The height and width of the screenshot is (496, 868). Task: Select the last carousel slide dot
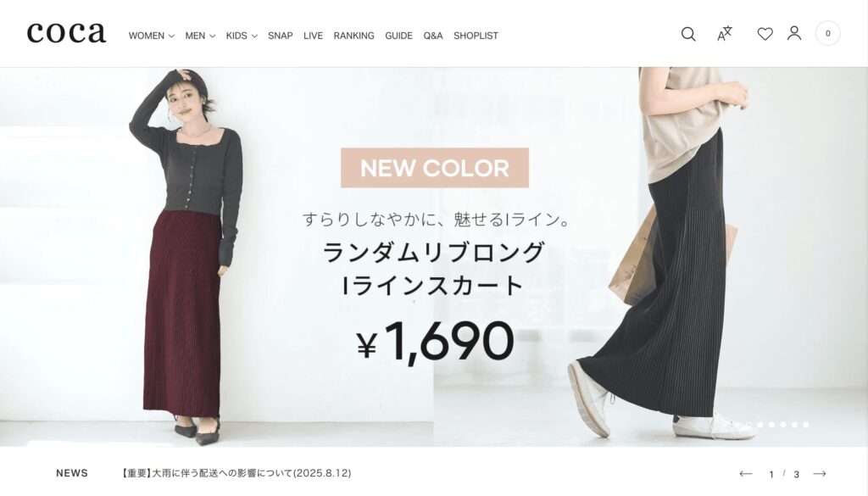click(806, 425)
